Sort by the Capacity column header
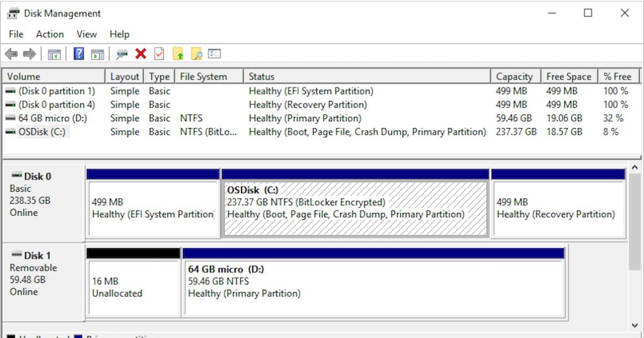This screenshot has height=338, width=644. [516, 76]
